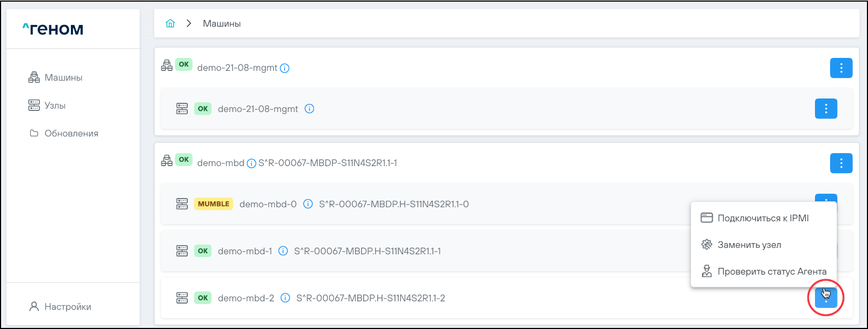Open Настройки at sidebar bottom
The height and width of the screenshot is (329, 868).
tap(68, 307)
